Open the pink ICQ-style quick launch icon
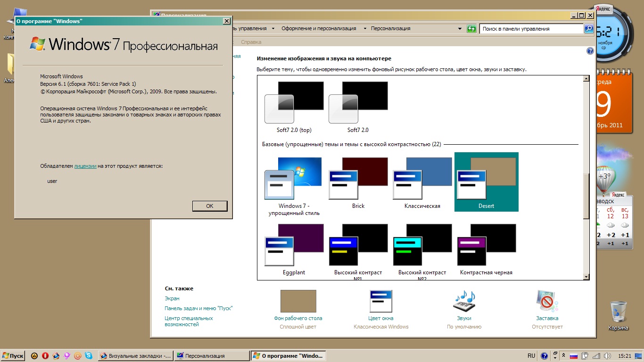 67,356
